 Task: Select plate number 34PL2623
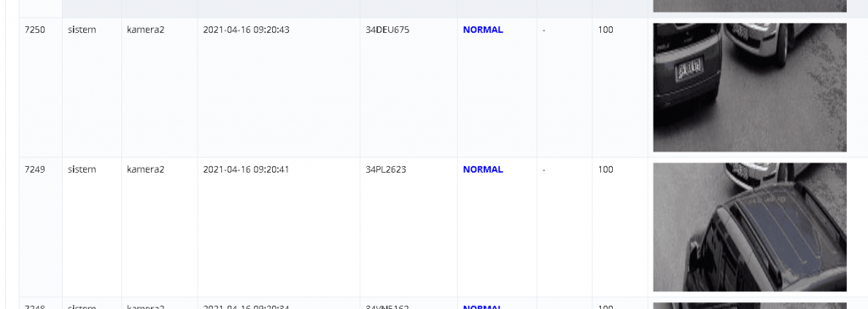(386, 169)
